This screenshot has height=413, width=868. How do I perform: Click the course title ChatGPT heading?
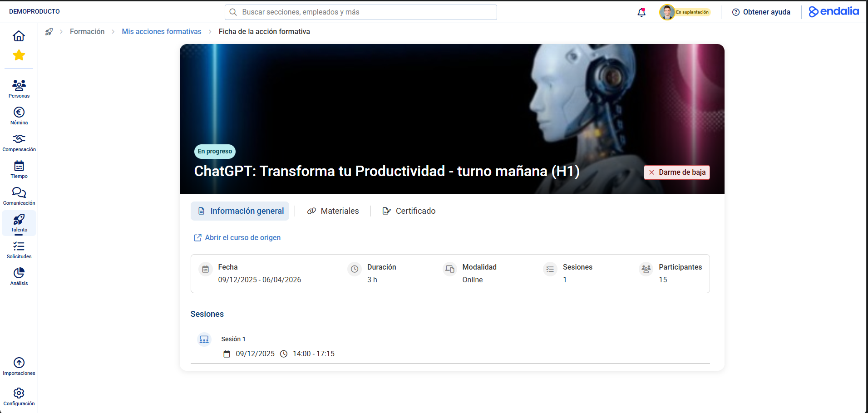point(387,172)
